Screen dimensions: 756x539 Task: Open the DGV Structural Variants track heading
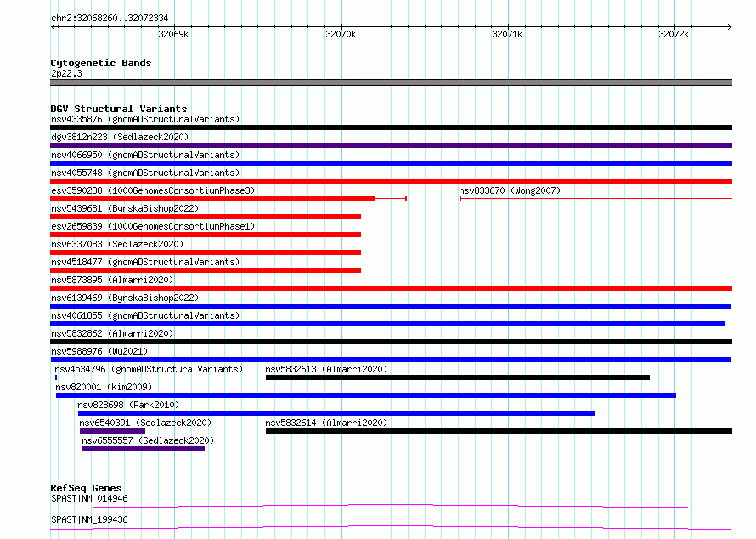119,109
